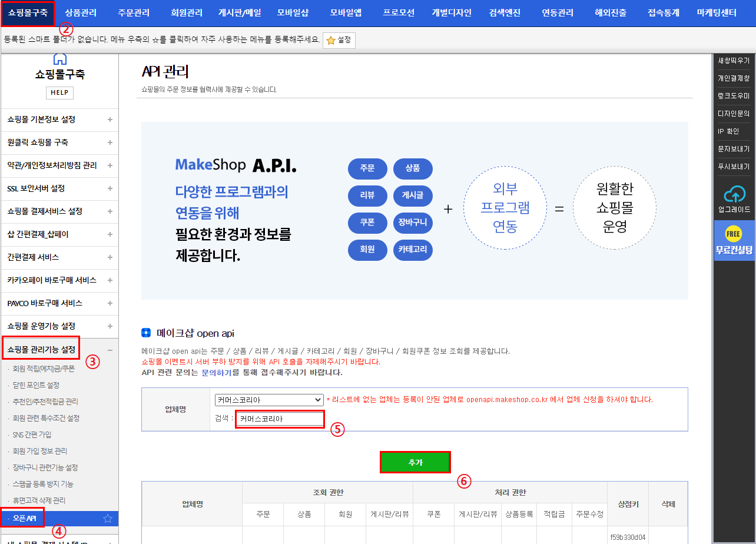The width and height of the screenshot is (756, 544).
Task: Click the 삭제 column header
Action: 668,504
